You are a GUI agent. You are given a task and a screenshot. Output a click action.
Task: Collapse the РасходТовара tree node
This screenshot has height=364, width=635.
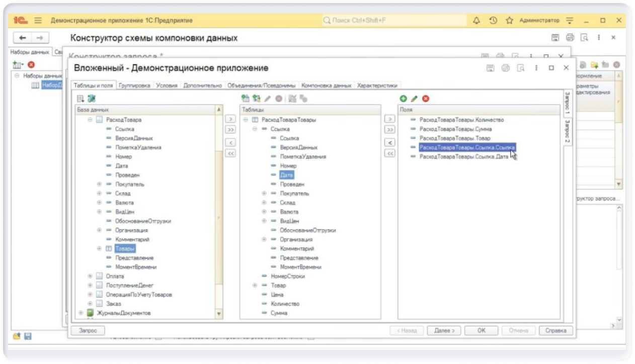(91, 120)
